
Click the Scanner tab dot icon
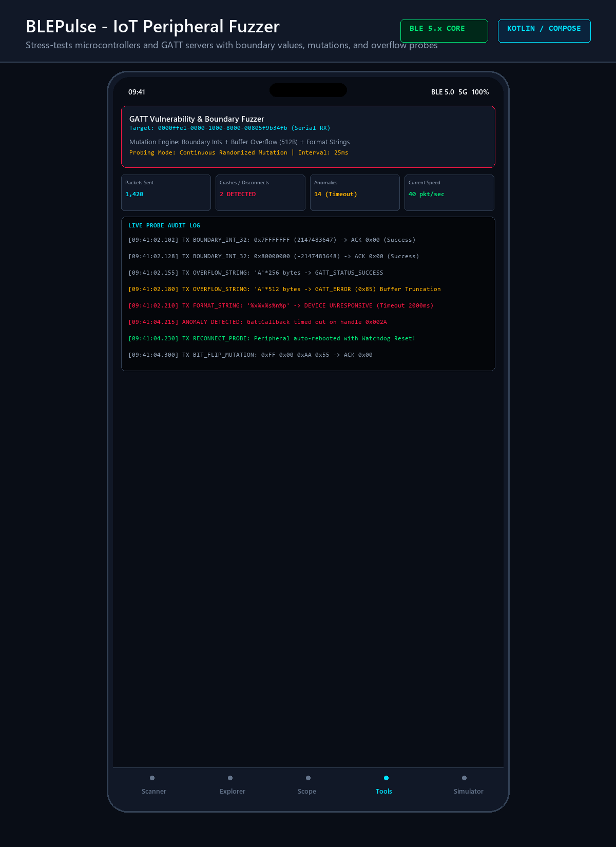[152, 778]
